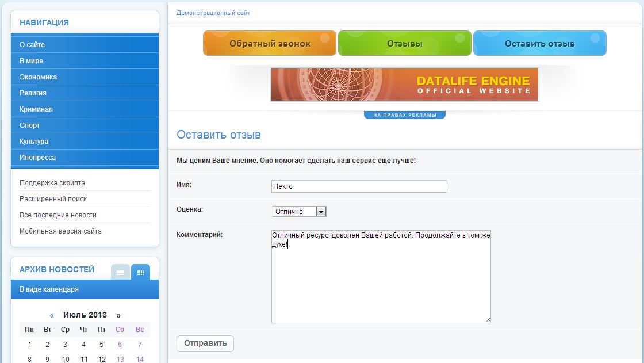This screenshot has width=644, height=363.
Task: Select Инопресса in the navigation menu
Action: (x=37, y=158)
